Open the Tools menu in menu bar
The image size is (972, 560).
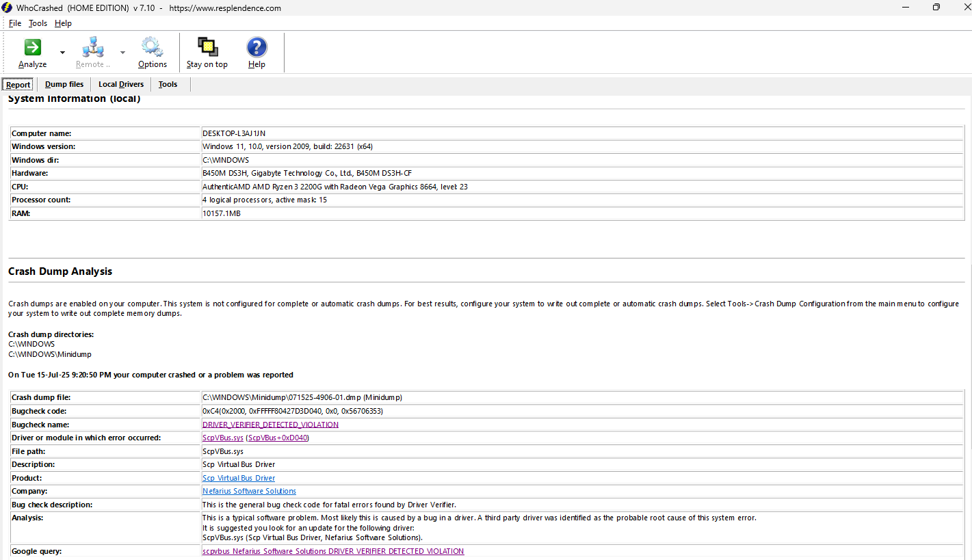pyautogui.click(x=38, y=23)
